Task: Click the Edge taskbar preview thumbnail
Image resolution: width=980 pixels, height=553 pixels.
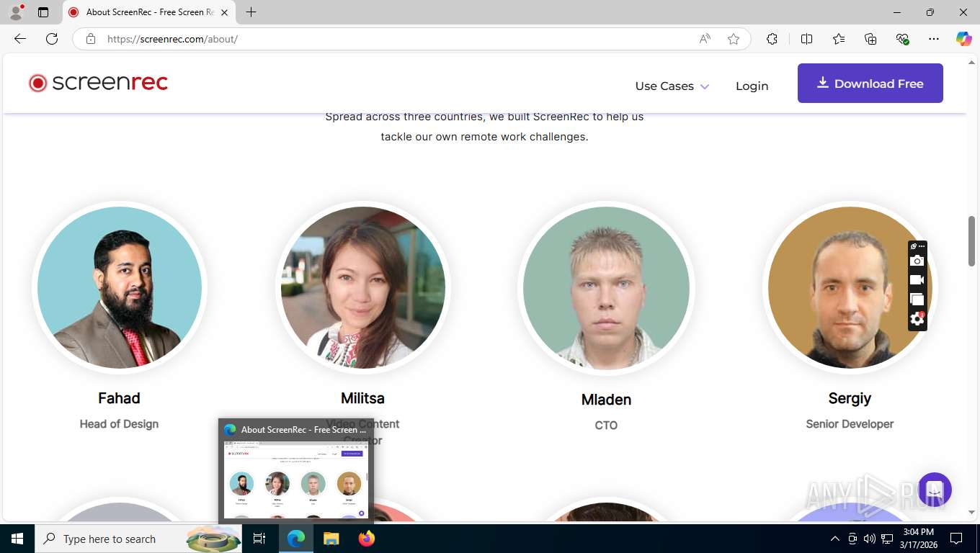Action: tap(296, 480)
